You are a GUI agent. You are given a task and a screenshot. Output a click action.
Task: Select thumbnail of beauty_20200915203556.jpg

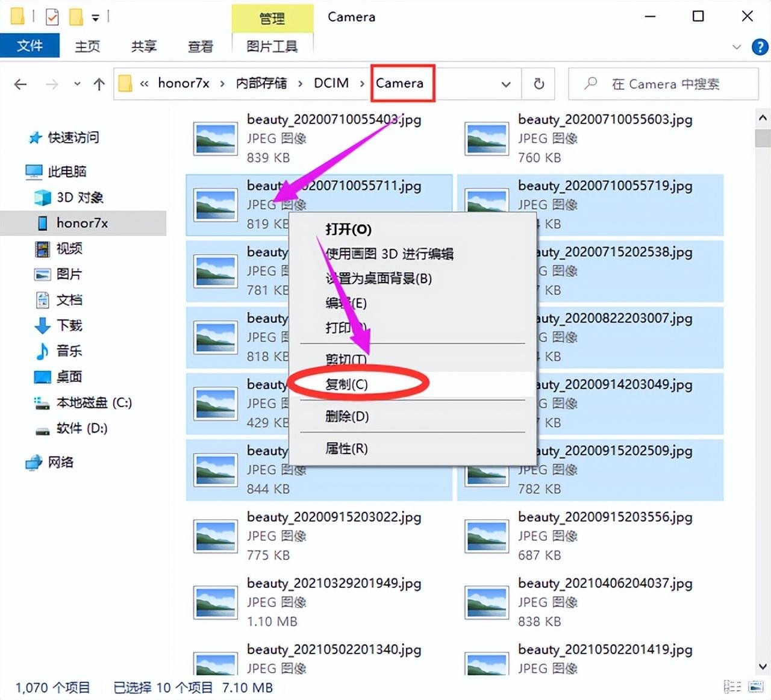point(486,537)
